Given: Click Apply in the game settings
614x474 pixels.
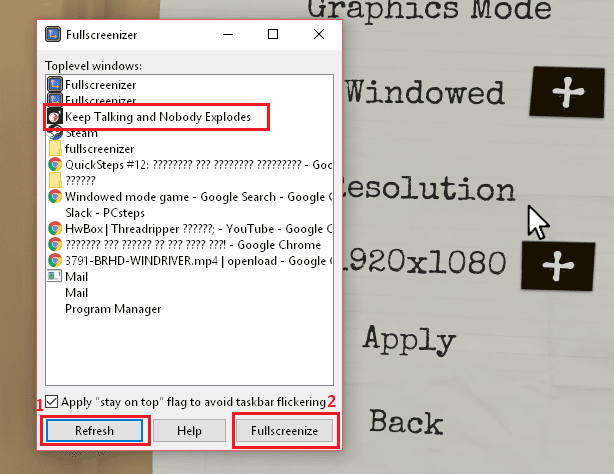Looking at the screenshot, I should point(409,340).
